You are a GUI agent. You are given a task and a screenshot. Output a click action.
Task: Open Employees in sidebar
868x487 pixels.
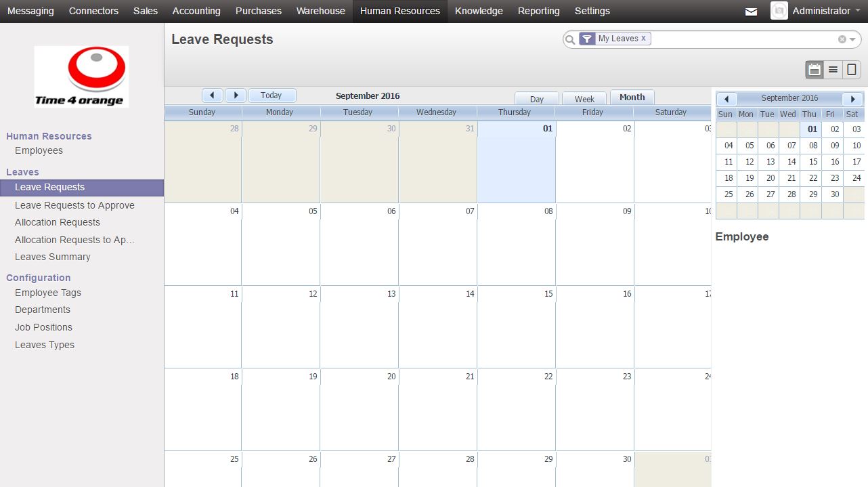pyautogui.click(x=39, y=150)
